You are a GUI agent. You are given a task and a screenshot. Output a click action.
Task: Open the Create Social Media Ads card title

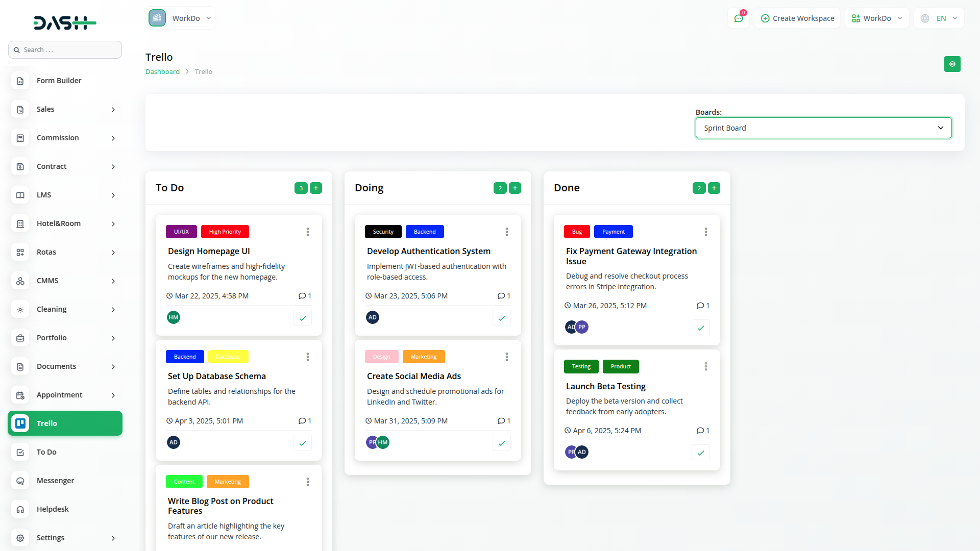(x=414, y=376)
